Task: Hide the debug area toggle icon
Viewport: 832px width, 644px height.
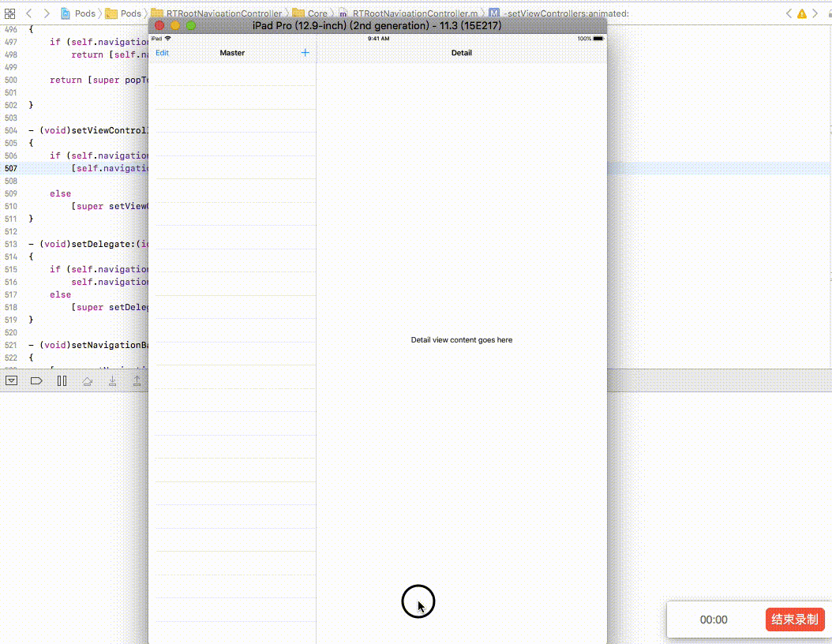Action: [x=11, y=381]
